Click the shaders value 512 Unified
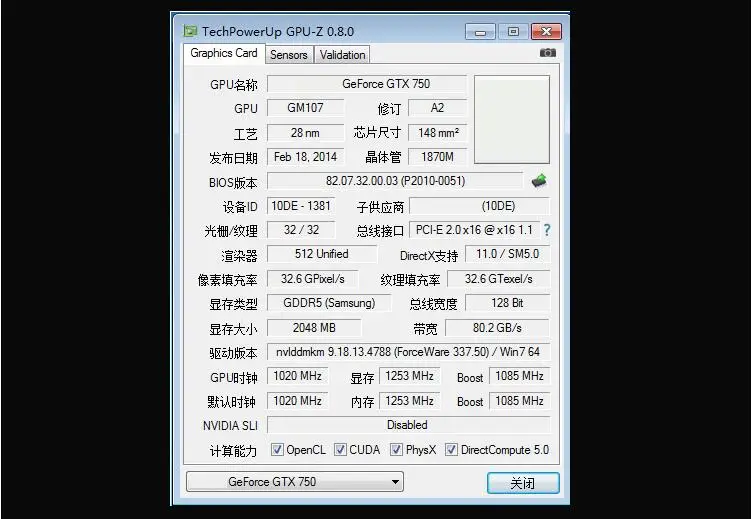752x519 pixels. click(322, 254)
